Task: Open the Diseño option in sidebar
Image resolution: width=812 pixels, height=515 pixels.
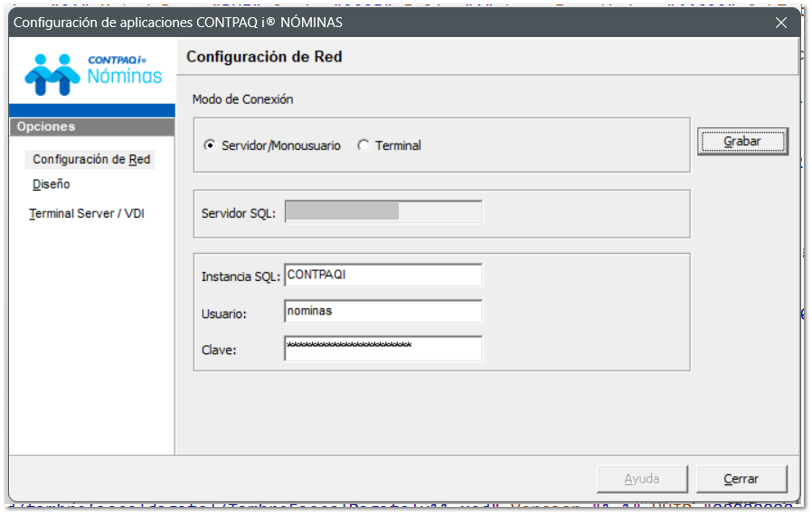Action: 51,184
